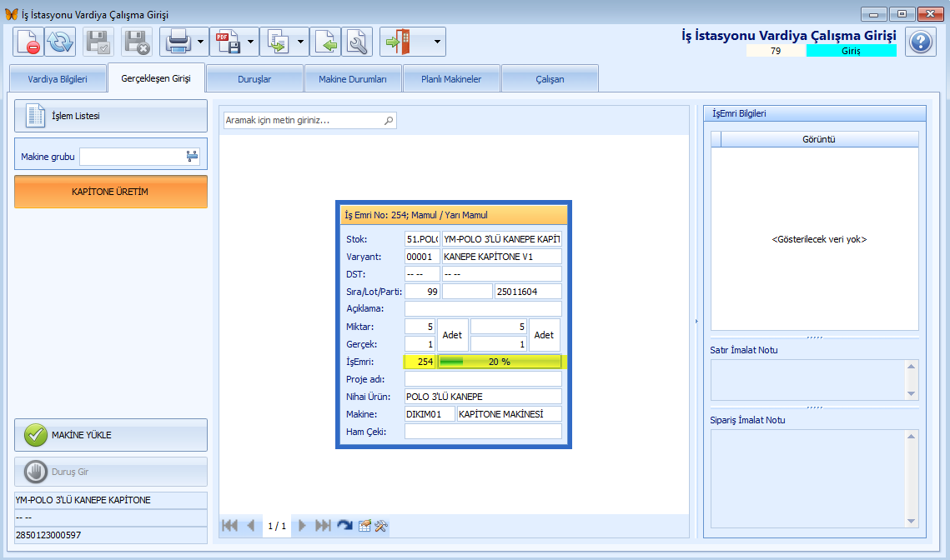Click the Makine code field DIKIM01

point(430,415)
